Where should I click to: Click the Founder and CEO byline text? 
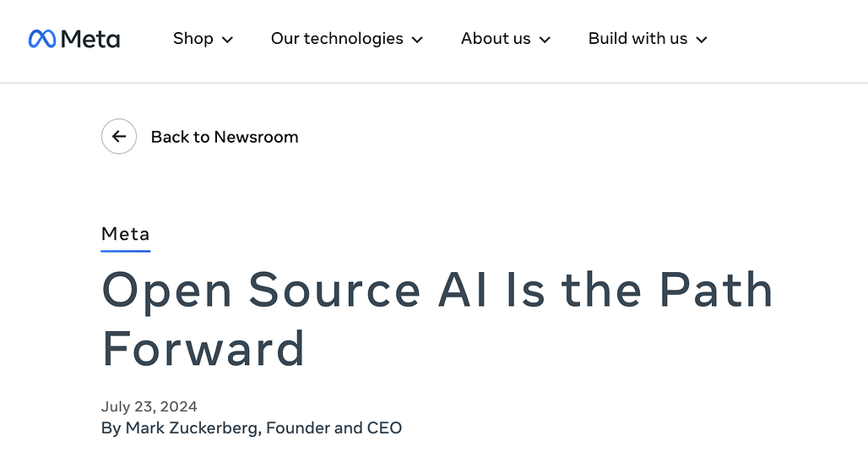(334, 428)
